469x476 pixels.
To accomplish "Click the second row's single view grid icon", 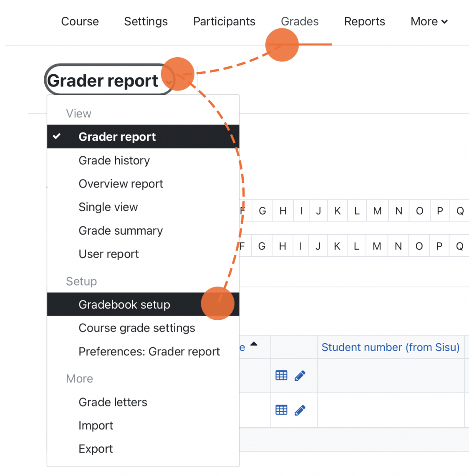I will point(282,410).
